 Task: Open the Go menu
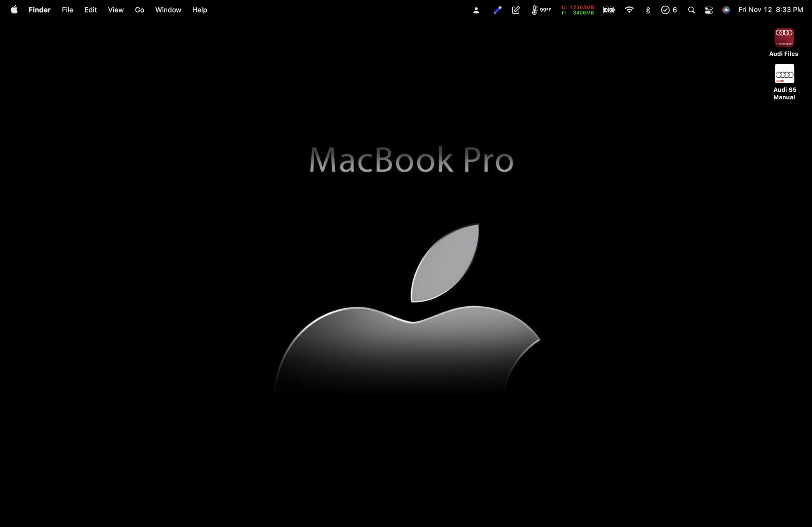click(139, 10)
